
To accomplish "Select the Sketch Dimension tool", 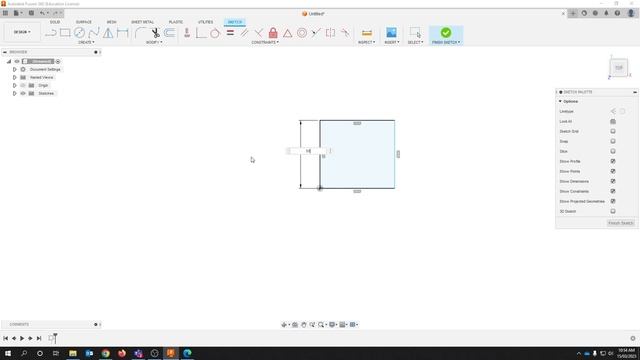I will tap(122, 33).
